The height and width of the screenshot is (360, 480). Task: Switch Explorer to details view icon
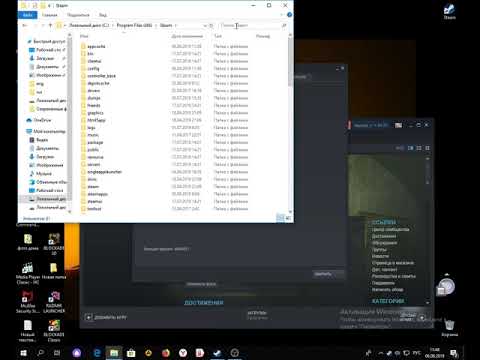tap(280, 218)
